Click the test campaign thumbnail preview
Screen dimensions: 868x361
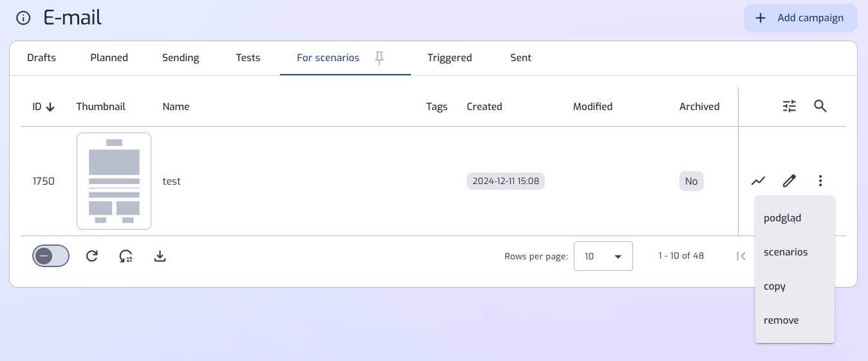pos(114,181)
